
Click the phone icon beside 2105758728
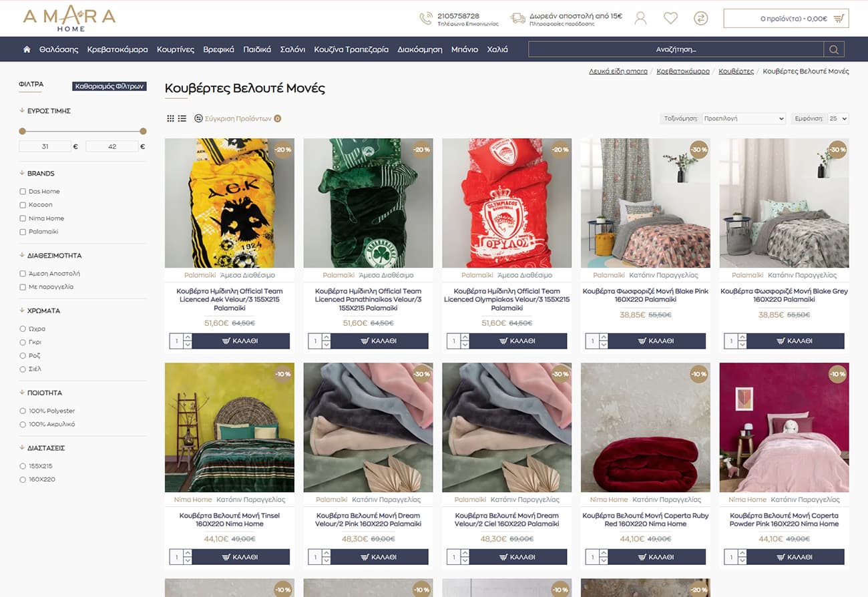425,18
